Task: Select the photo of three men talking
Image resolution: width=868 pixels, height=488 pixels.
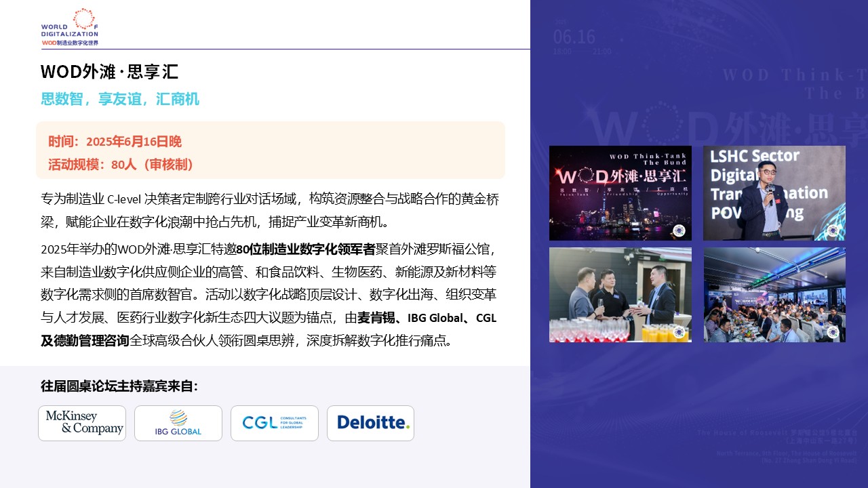Action: click(x=620, y=295)
